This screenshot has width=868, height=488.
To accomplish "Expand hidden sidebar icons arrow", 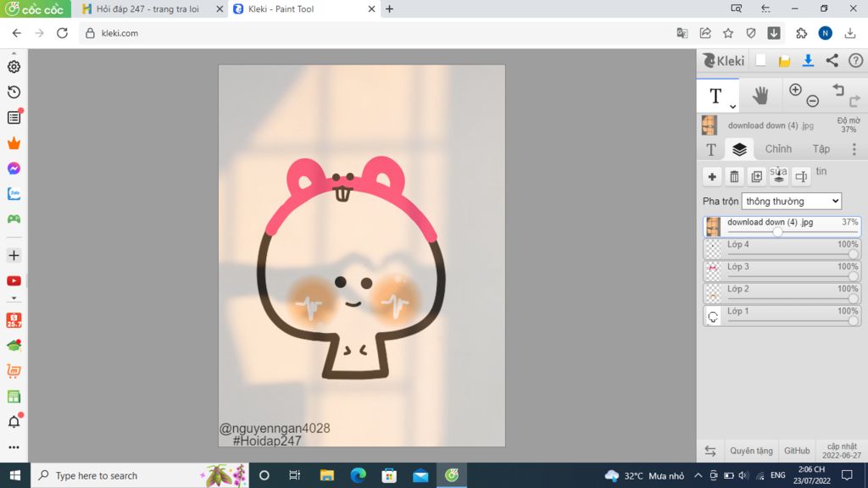I will [x=14, y=298].
